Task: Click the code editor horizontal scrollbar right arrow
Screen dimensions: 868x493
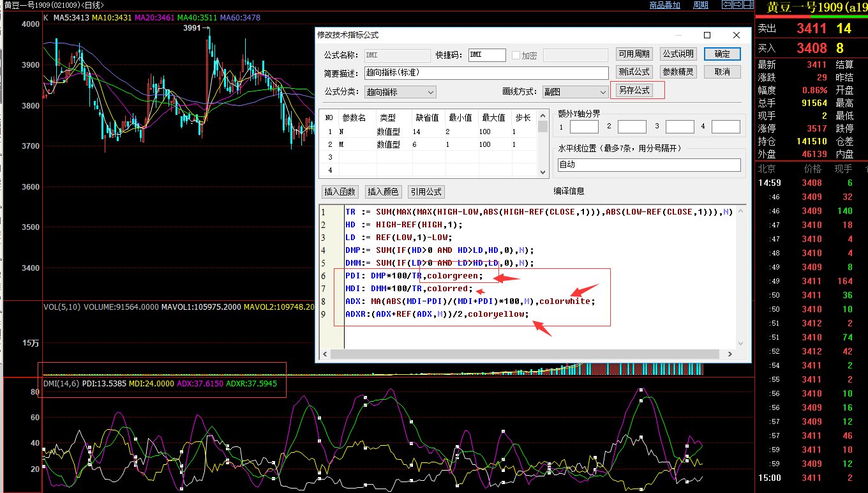Action: point(731,353)
